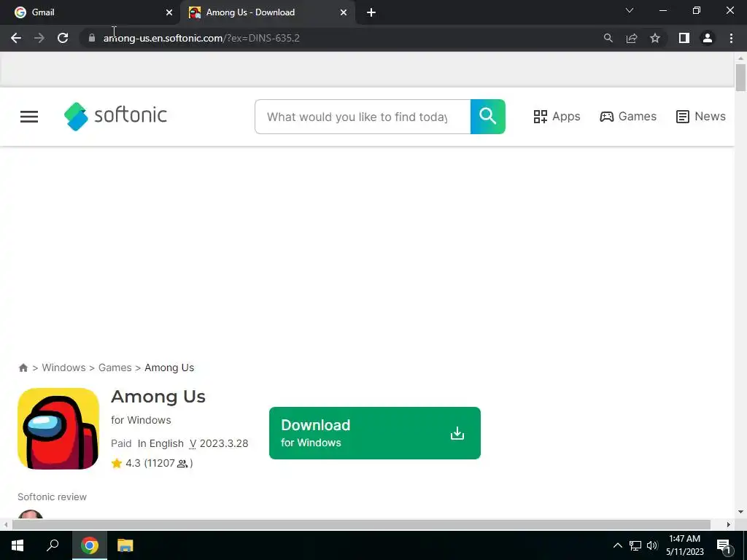
Task: Open the Softonic hamburger menu
Action: pyautogui.click(x=29, y=117)
